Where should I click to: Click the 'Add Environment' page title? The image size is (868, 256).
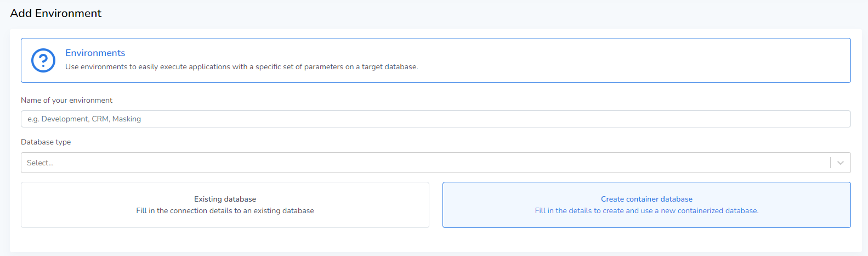56,13
